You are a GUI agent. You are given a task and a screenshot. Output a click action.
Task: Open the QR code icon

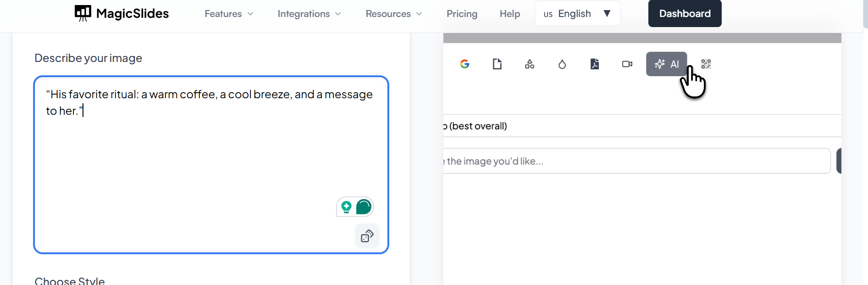(706, 64)
